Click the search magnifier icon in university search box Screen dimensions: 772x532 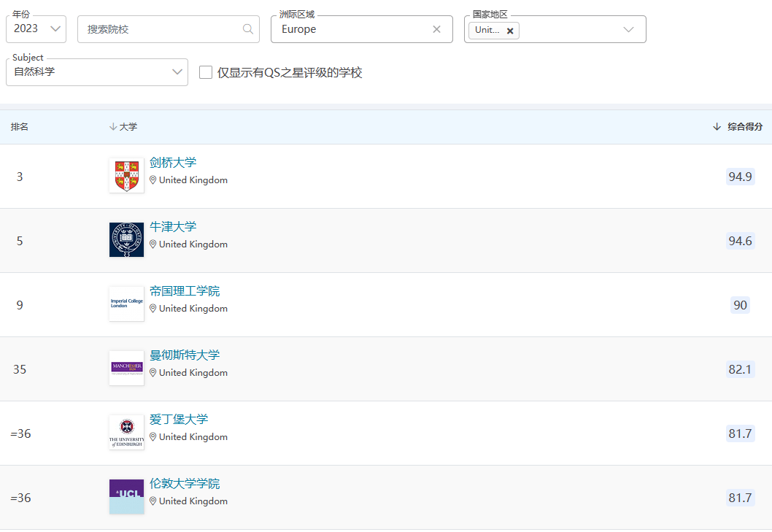pyautogui.click(x=248, y=29)
